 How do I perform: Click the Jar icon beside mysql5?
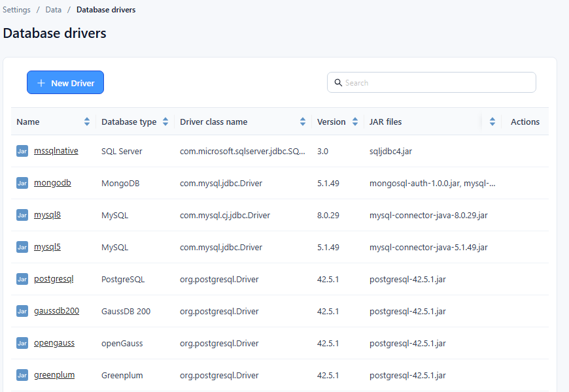coord(22,247)
